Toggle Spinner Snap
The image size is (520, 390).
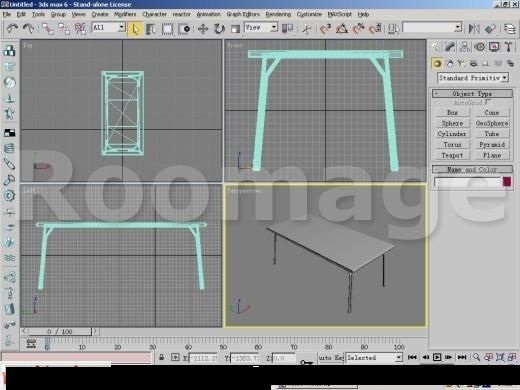pyautogui.click(x=375, y=29)
